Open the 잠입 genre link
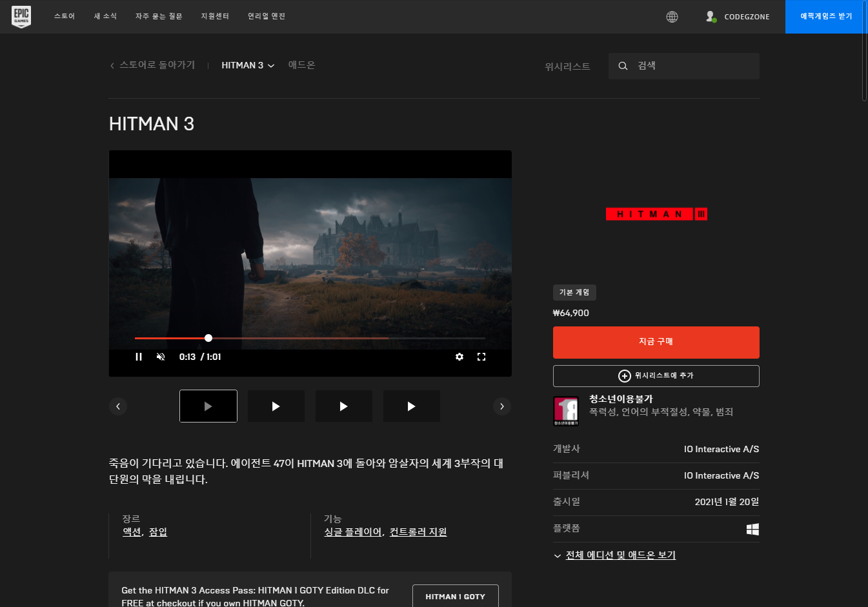868x607 pixels. tap(158, 532)
